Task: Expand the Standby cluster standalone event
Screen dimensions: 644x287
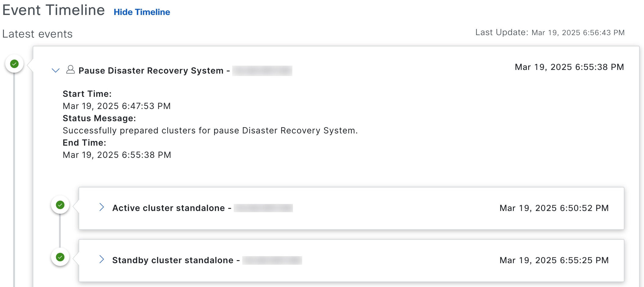Action: tap(102, 260)
